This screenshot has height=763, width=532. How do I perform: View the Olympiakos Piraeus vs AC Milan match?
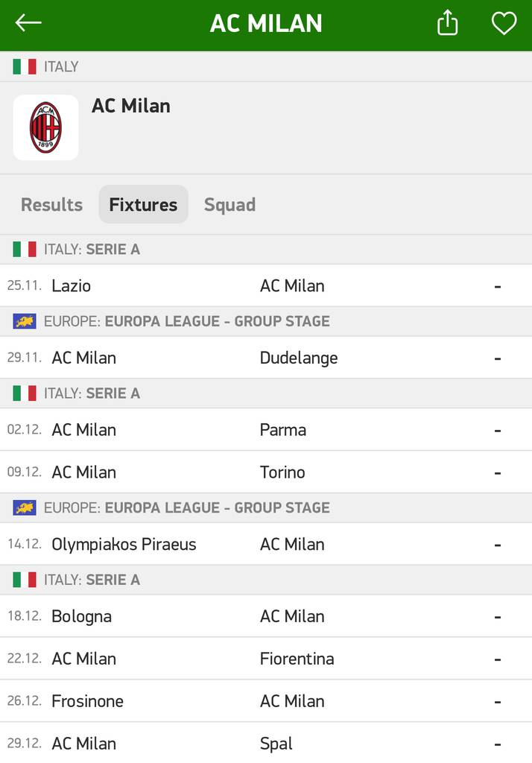tap(266, 544)
